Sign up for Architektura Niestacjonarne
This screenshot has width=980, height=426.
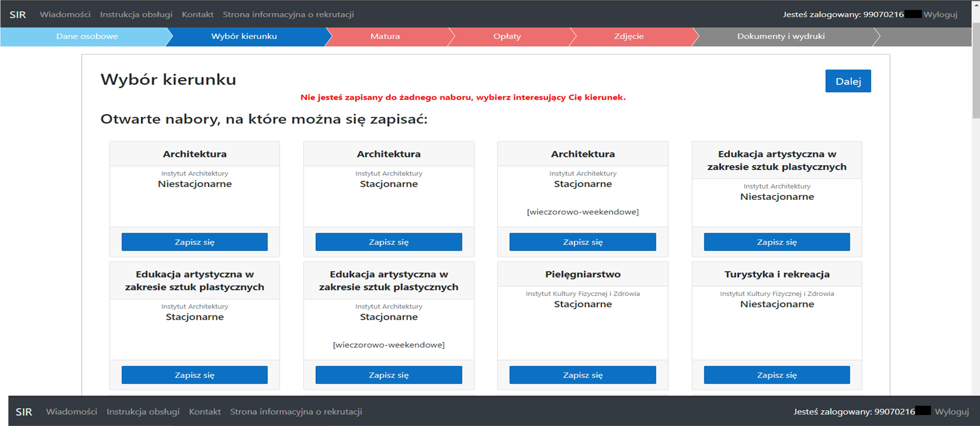pyautogui.click(x=194, y=242)
